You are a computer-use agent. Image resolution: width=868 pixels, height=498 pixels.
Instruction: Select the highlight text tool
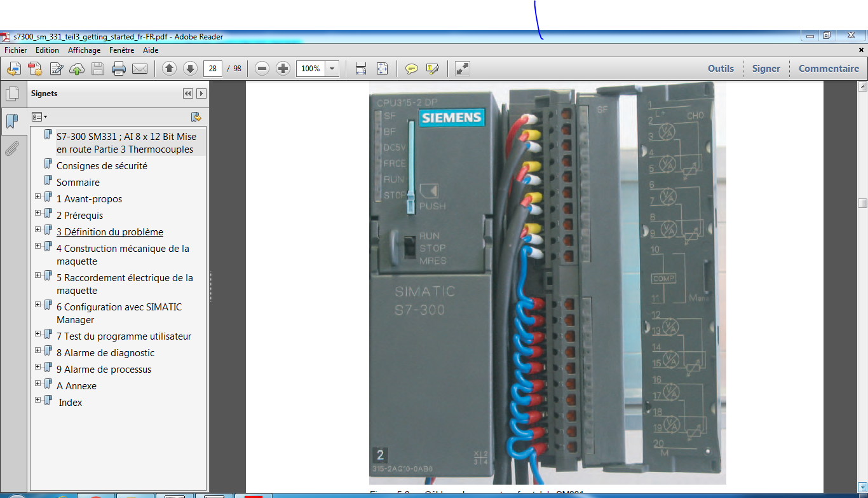click(433, 69)
